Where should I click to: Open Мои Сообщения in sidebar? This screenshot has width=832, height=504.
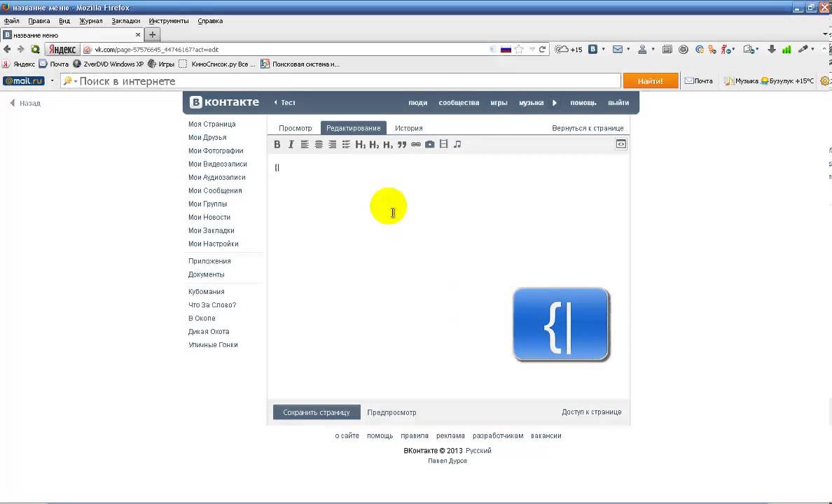[x=215, y=190]
